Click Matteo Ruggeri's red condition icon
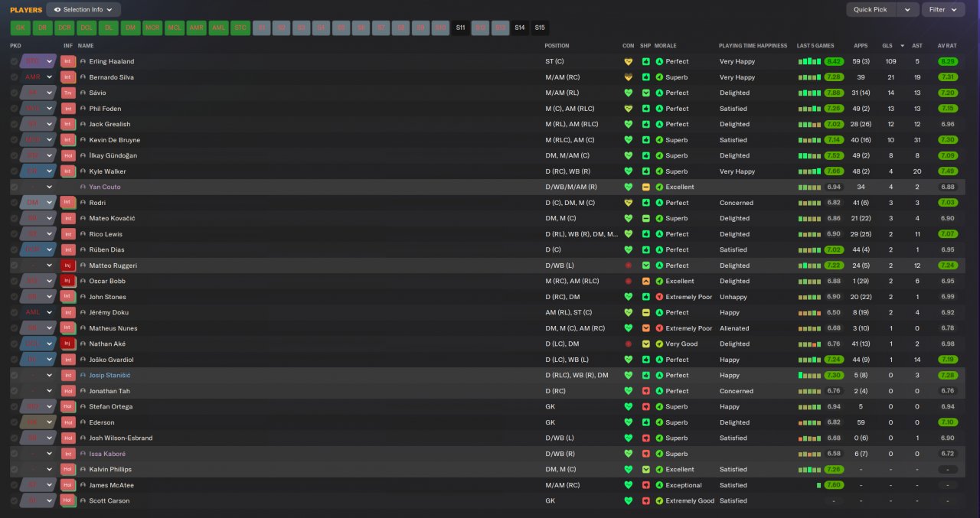The height and width of the screenshot is (518, 980). tap(629, 266)
